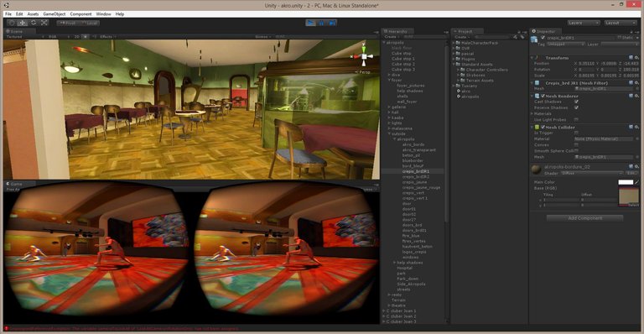Click the Create button in Project panel
The height and width of the screenshot is (334, 644).
coord(461,37)
